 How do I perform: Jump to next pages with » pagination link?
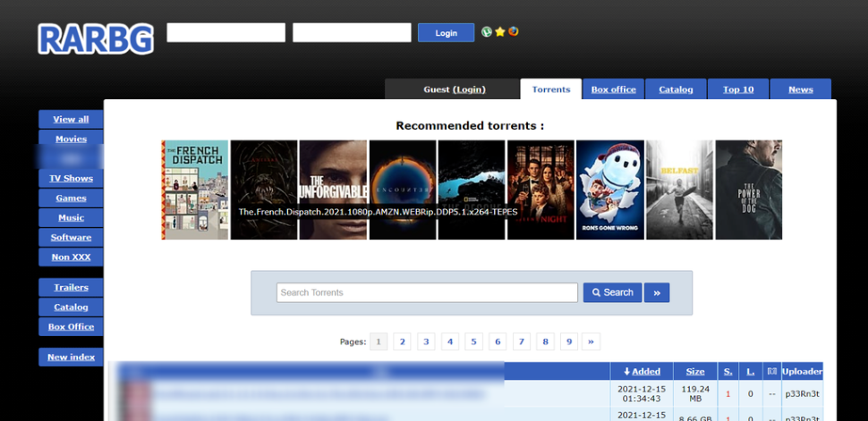591,341
